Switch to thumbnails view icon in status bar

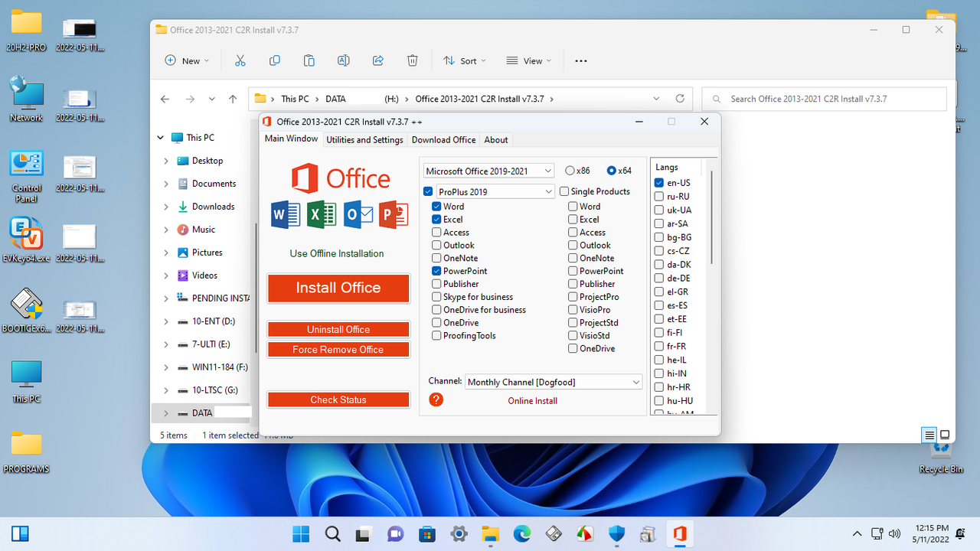pyautogui.click(x=945, y=435)
